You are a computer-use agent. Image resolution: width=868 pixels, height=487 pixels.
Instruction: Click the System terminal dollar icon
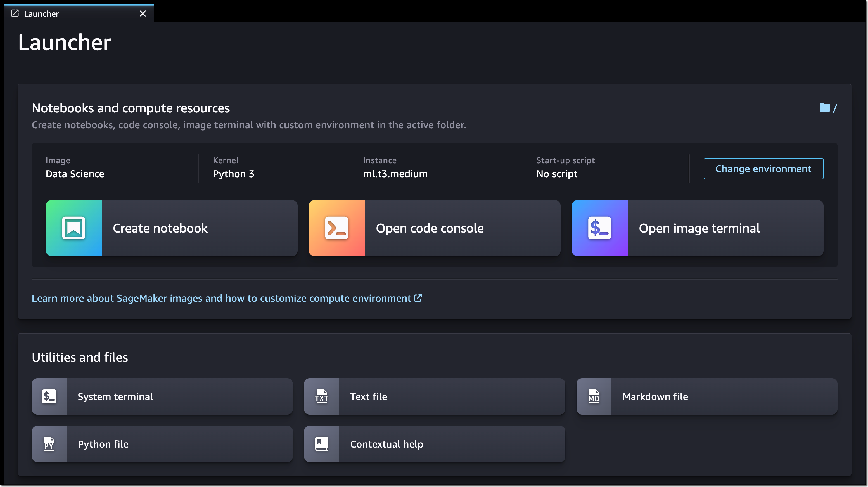pyautogui.click(x=49, y=396)
